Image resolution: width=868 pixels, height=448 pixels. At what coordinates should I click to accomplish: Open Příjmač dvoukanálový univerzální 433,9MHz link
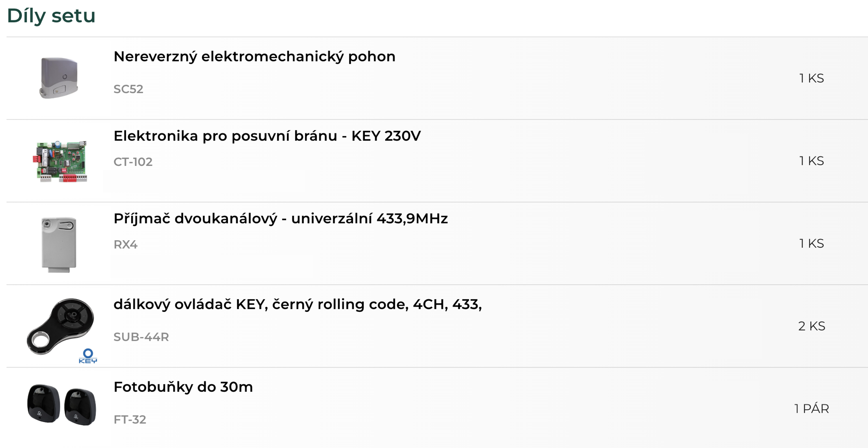(280, 219)
